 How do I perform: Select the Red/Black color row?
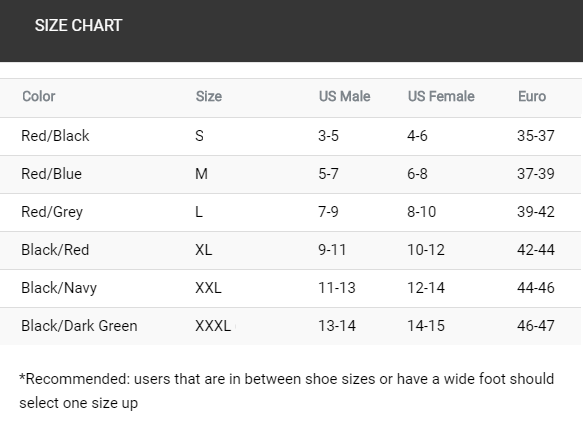coord(291,136)
